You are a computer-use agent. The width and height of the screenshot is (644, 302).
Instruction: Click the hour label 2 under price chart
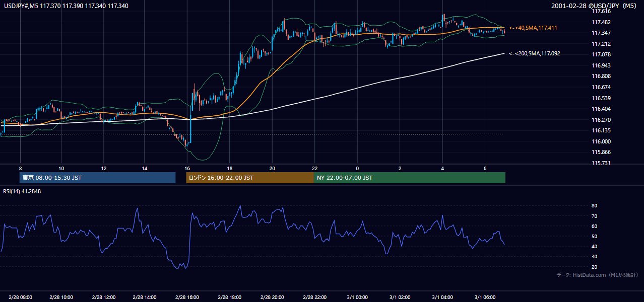coord(400,168)
